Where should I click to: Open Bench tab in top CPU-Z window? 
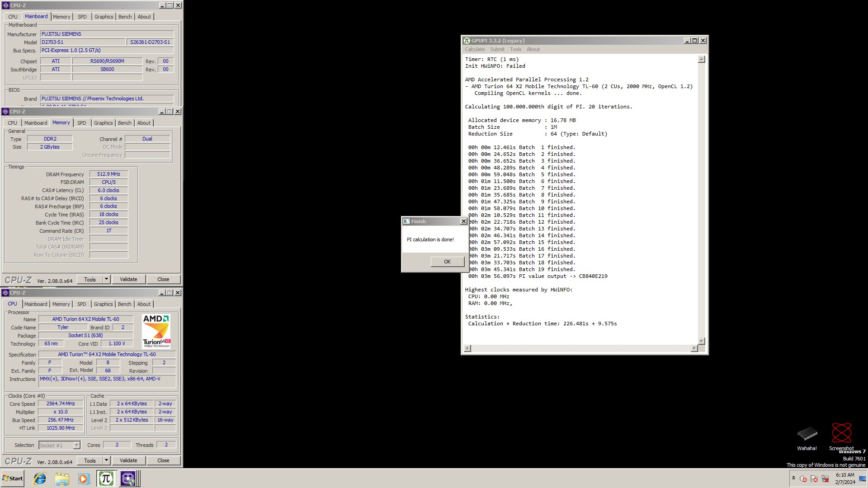coord(125,17)
